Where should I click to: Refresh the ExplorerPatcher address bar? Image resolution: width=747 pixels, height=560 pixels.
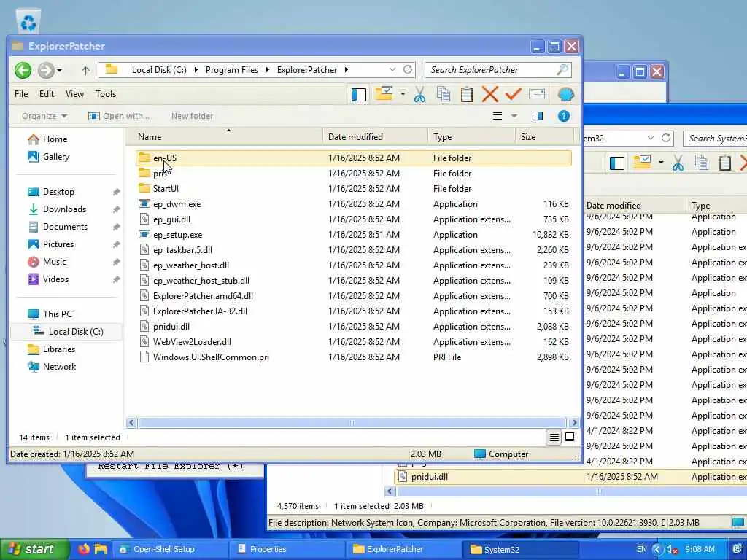pyautogui.click(x=408, y=69)
